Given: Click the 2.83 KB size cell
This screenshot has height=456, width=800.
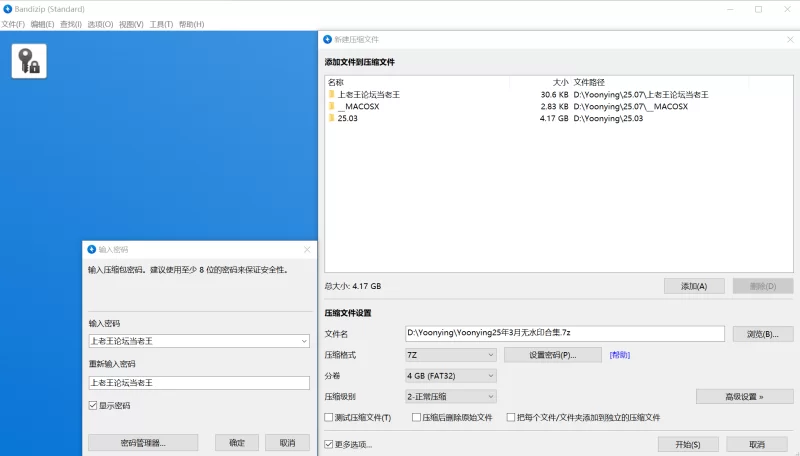Looking at the screenshot, I should [554, 106].
